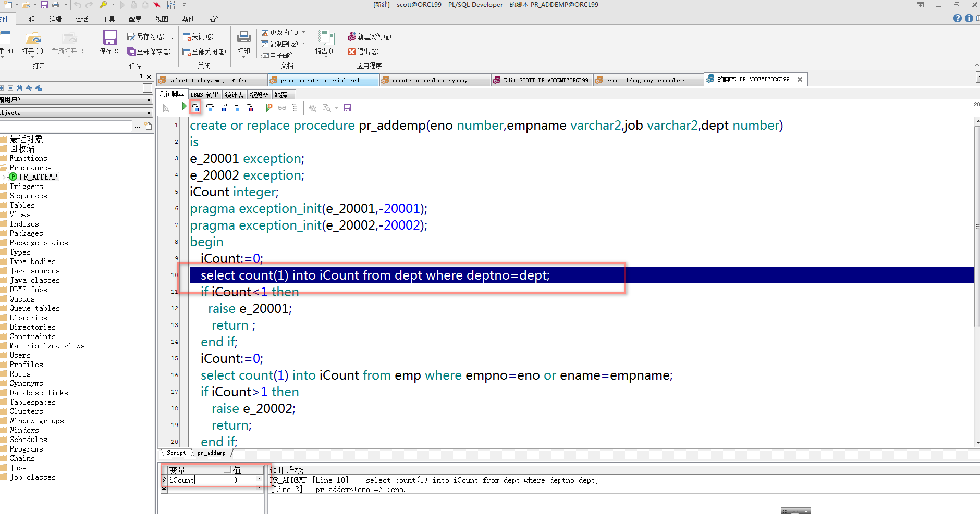Click the Step Over debug icon
The height and width of the screenshot is (514, 980).
[210, 108]
